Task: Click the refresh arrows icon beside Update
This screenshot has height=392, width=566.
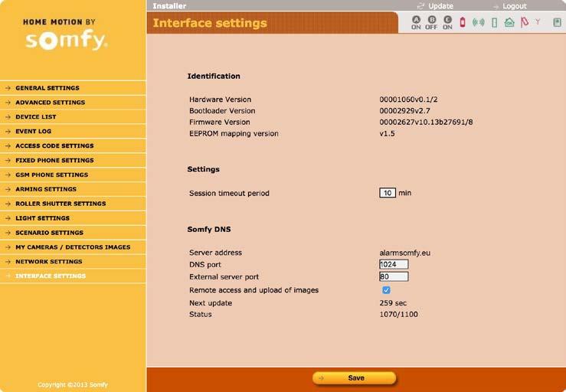Action: click(x=420, y=6)
